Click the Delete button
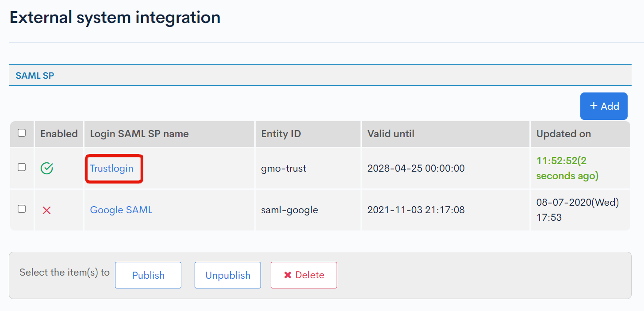Viewport: 644px width, 311px height. 303,275
